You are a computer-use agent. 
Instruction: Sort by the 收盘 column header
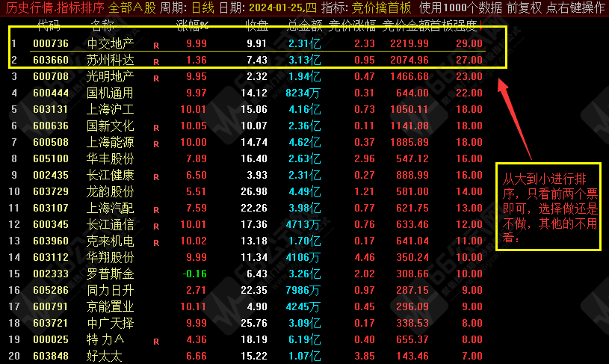(257, 25)
